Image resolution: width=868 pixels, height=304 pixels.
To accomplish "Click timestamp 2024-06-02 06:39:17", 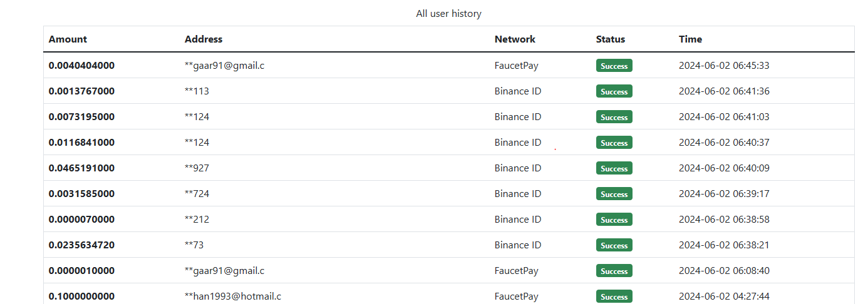I will coord(724,193).
